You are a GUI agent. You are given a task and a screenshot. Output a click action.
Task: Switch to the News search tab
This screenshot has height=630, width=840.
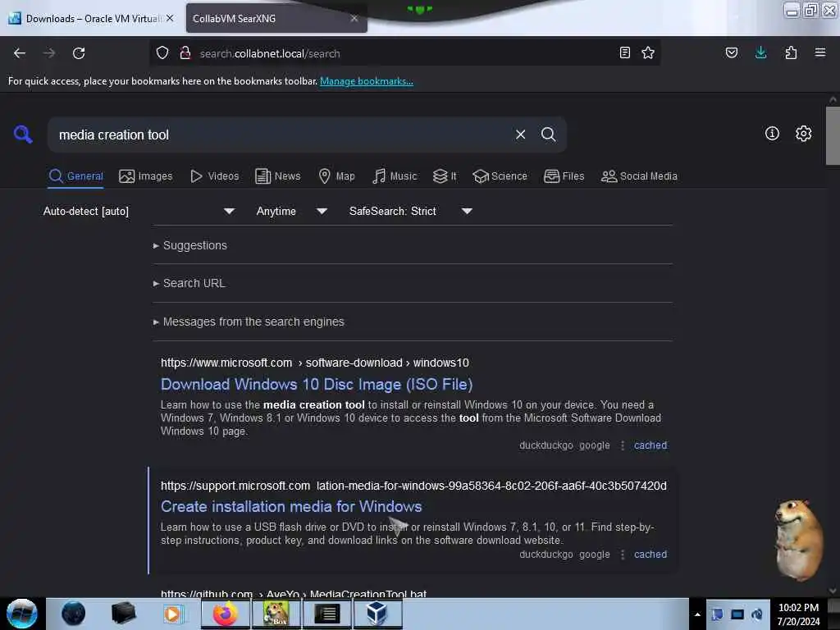tap(278, 176)
